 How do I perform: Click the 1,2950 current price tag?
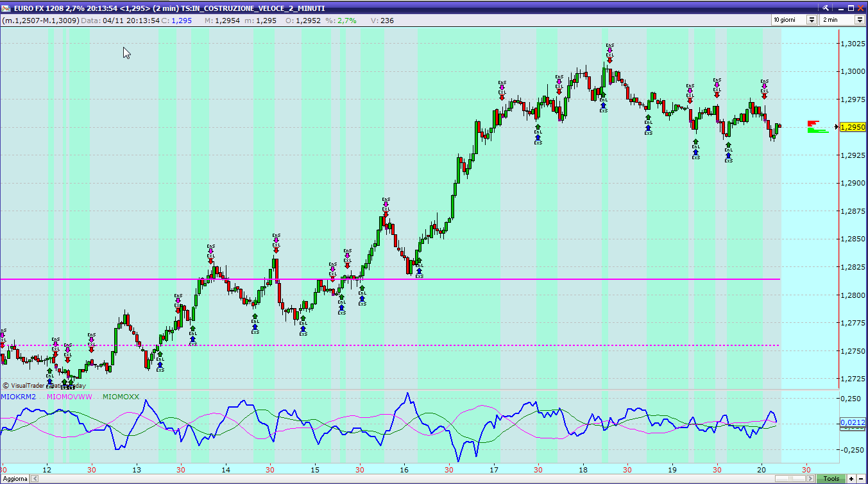[x=853, y=127]
